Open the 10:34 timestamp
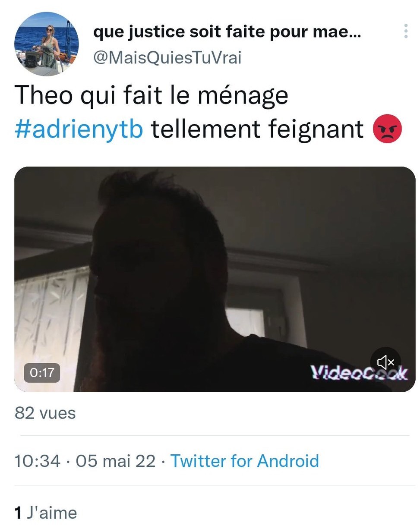This screenshot has width=420, height=532. 38,461
